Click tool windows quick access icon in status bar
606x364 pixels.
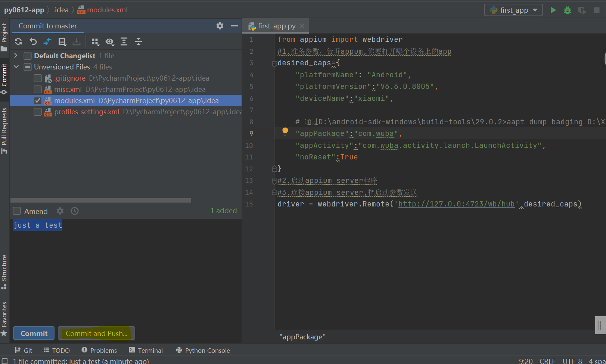[x=4, y=361]
